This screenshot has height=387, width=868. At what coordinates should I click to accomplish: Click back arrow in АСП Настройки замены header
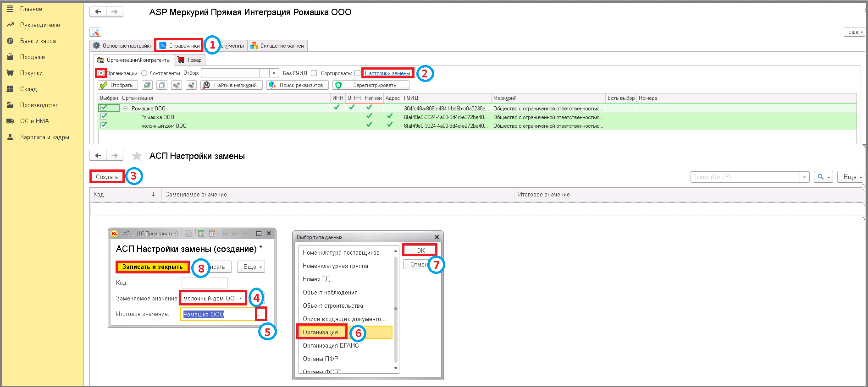click(98, 156)
